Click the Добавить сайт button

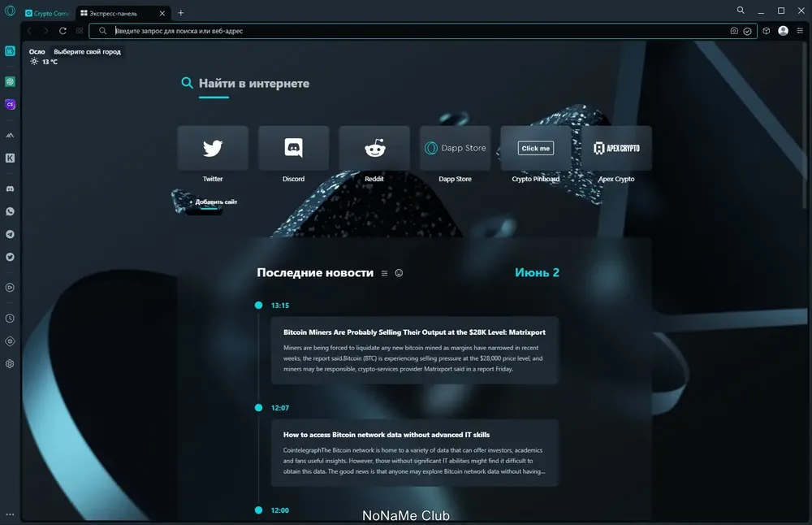tap(213, 202)
